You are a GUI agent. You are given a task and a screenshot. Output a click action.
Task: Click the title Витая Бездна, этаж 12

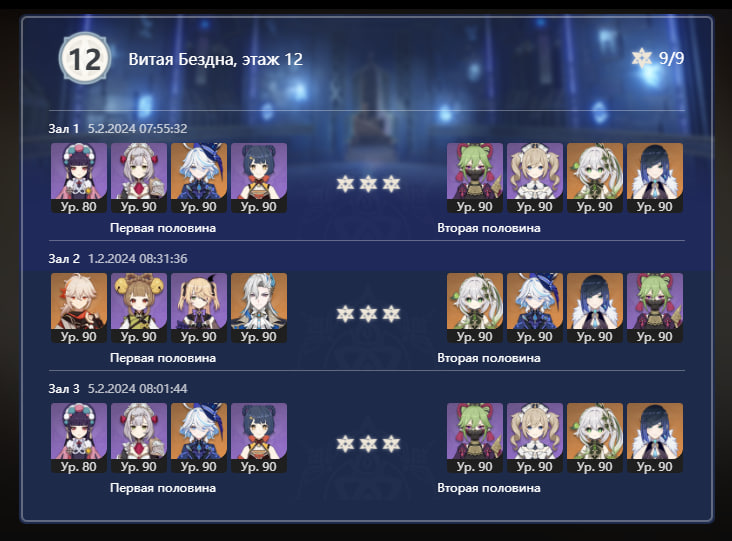pos(216,59)
